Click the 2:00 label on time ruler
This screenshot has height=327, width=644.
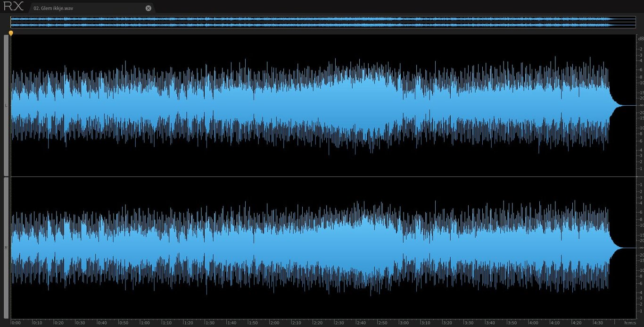275,323
